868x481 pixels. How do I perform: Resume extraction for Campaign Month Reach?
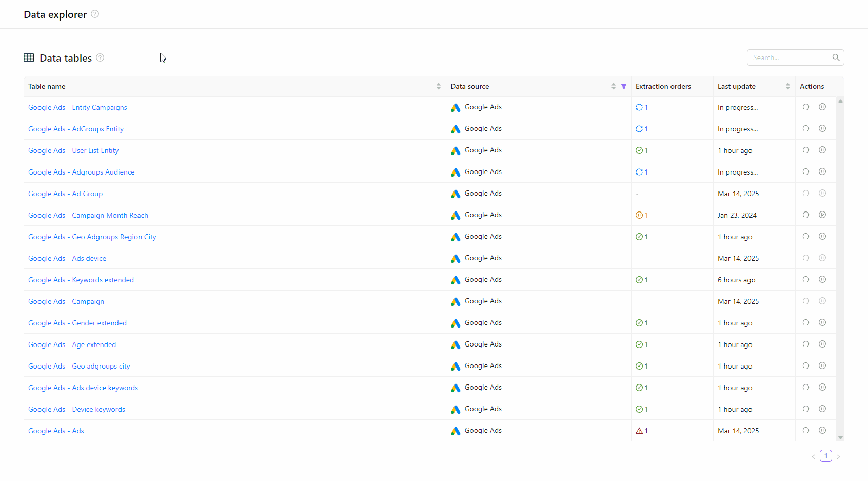822,215
